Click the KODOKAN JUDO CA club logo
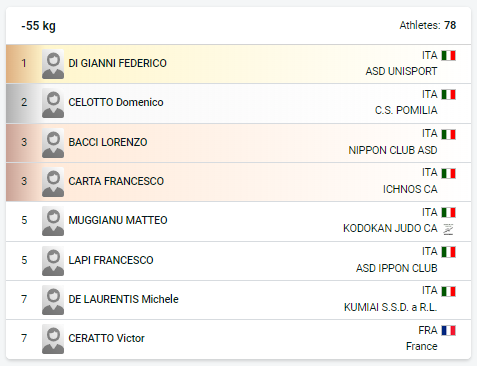The width and height of the screenshot is (477, 366). [x=448, y=229]
